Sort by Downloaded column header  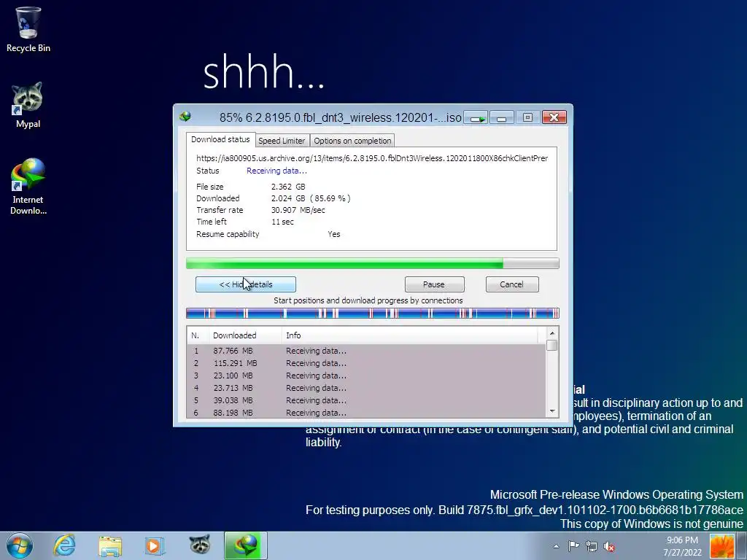point(245,335)
